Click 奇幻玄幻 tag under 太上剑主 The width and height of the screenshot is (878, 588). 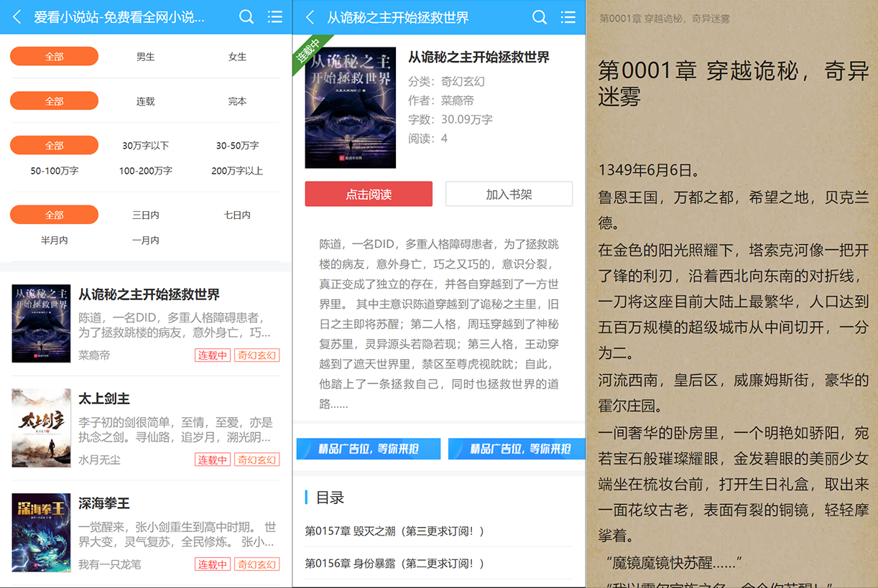pyautogui.click(x=257, y=460)
